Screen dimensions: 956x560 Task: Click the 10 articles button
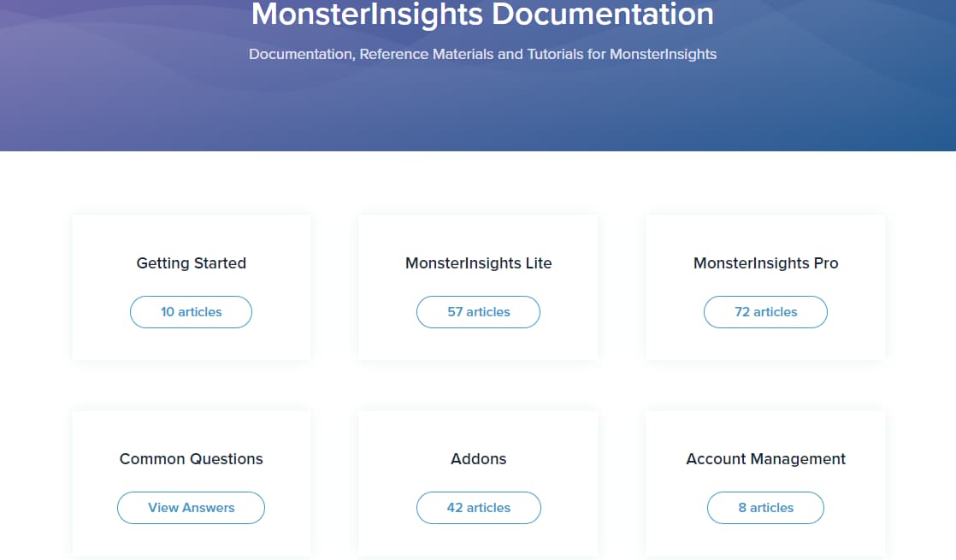pyautogui.click(x=191, y=311)
